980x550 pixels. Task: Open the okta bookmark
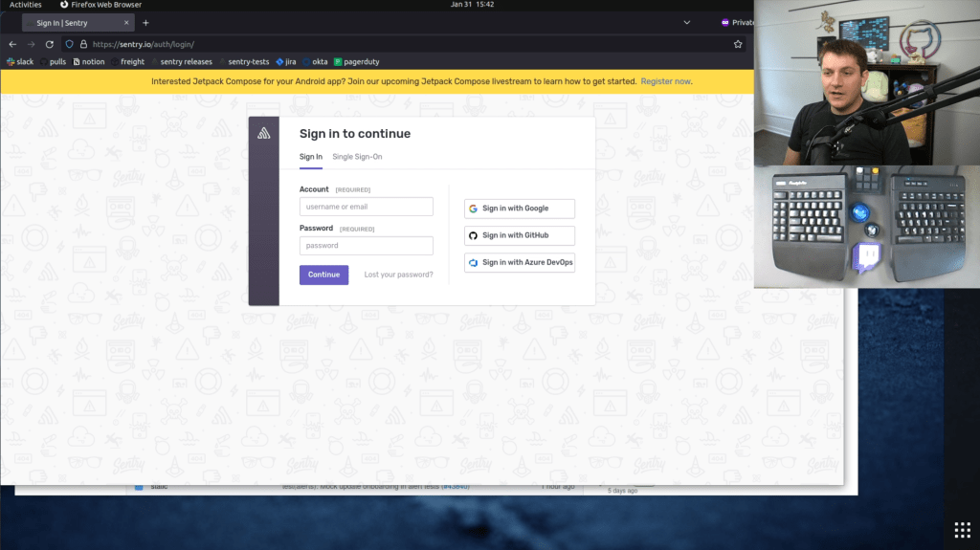click(315, 62)
